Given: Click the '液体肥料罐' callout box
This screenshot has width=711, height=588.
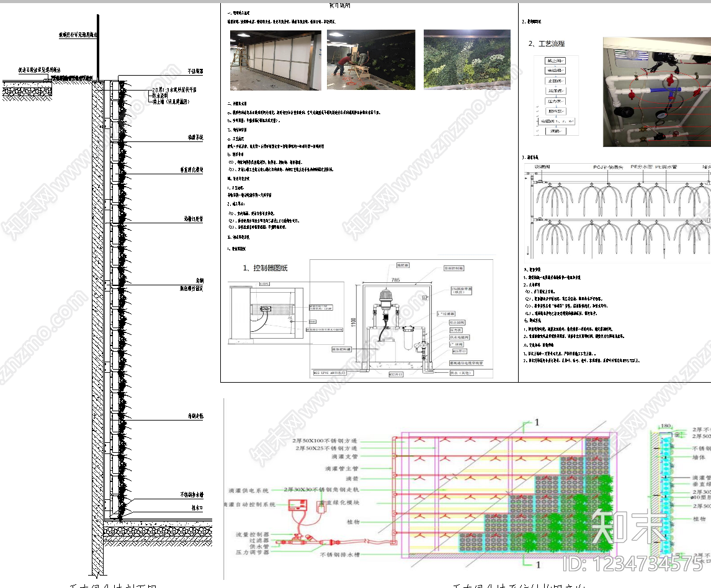Looking at the screenshot, I should tap(341, 350).
